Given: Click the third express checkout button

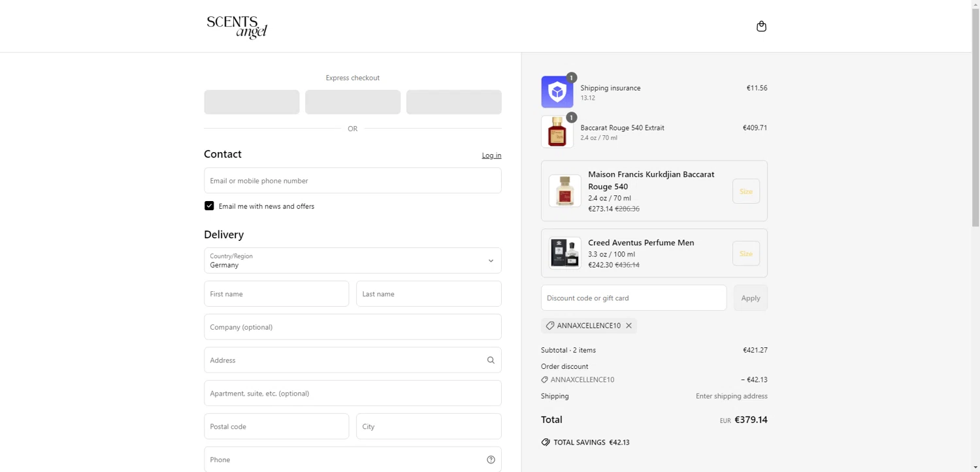Looking at the screenshot, I should click(x=454, y=102).
